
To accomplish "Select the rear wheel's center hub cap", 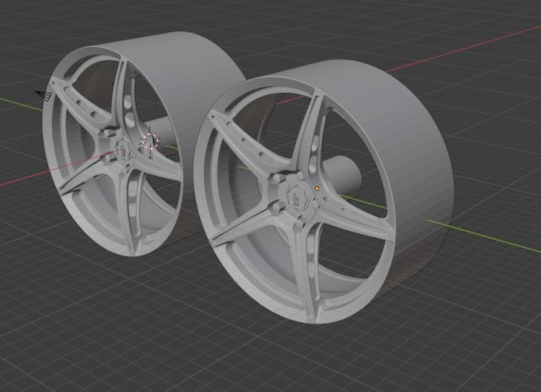I will [x=124, y=148].
